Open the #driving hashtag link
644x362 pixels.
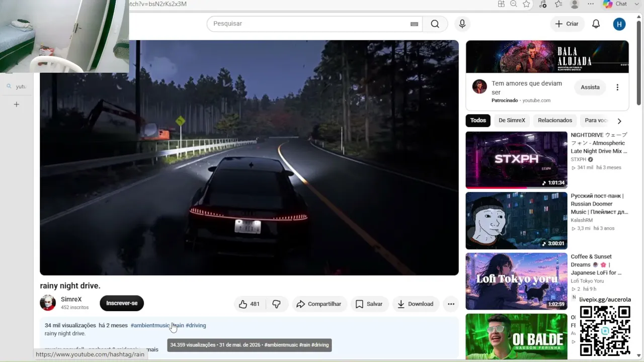[x=196, y=325]
